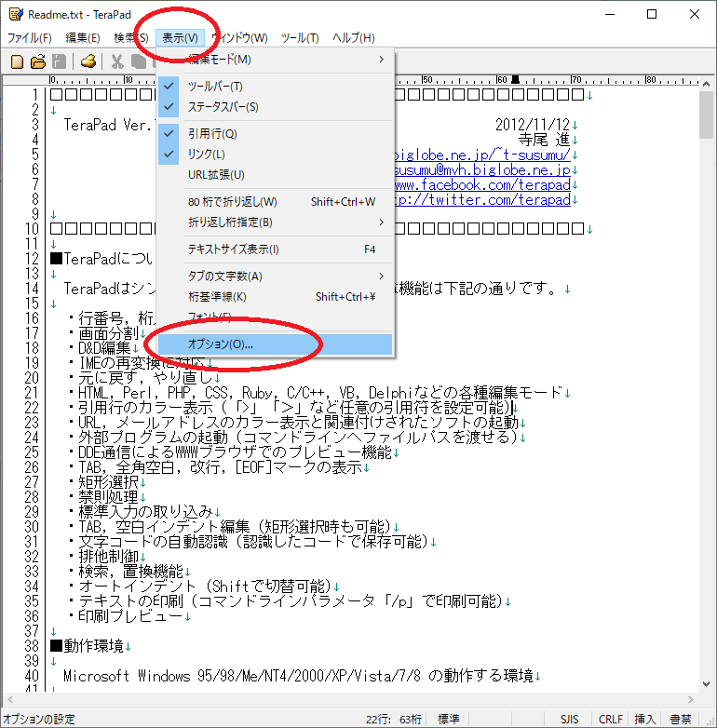This screenshot has width=717, height=728.
Task: Click the 2012/11/12 date text
Action: [533, 125]
